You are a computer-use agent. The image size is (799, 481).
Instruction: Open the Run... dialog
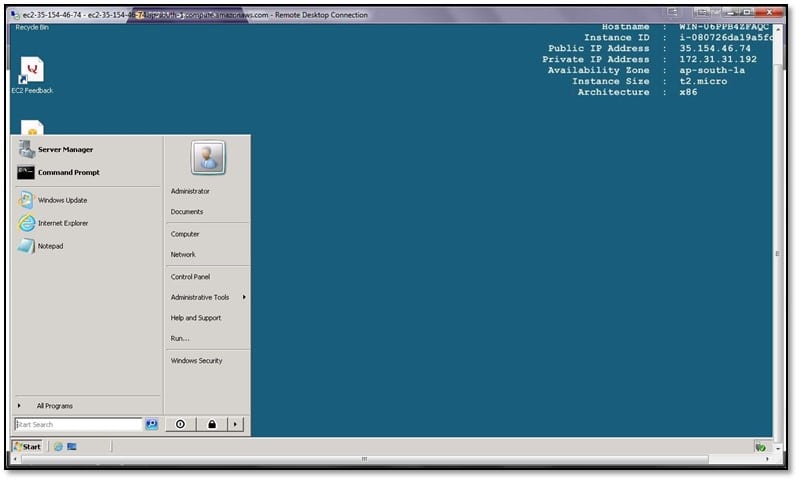coord(180,339)
